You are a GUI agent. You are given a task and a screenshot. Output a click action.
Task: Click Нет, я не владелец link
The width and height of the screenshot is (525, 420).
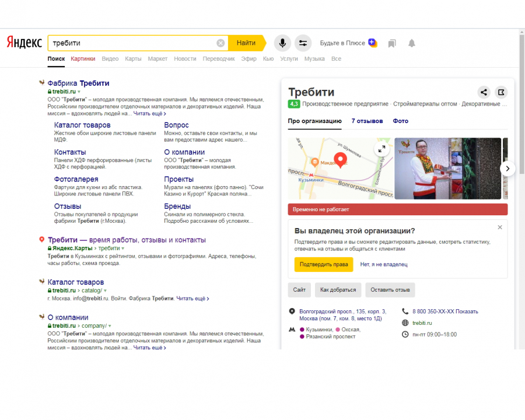click(384, 264)
